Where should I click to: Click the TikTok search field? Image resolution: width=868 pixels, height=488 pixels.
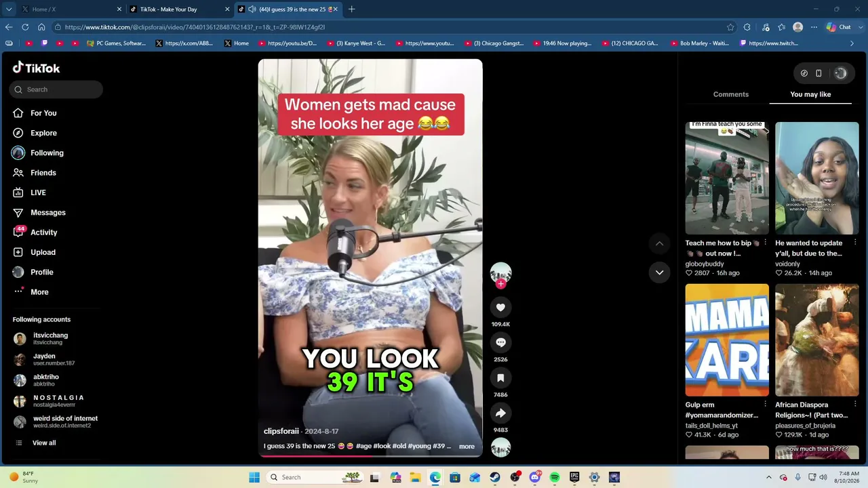(x=56, y=89)
